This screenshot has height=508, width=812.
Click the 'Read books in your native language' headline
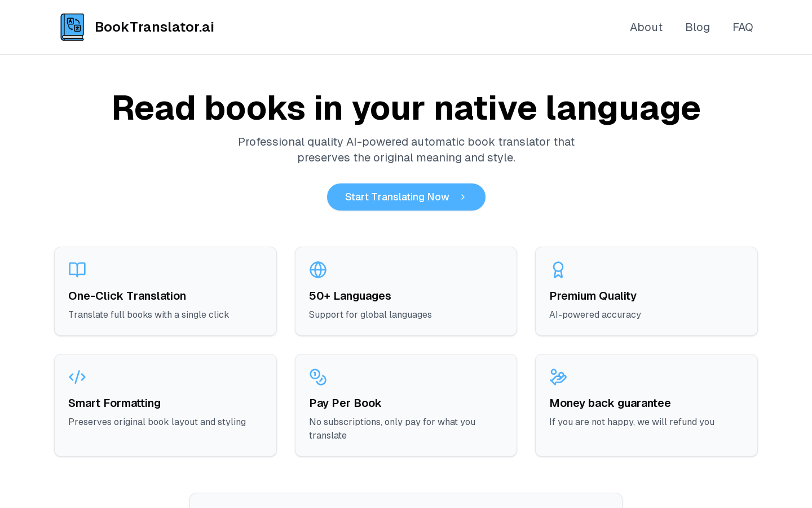[x=406, y=108]
